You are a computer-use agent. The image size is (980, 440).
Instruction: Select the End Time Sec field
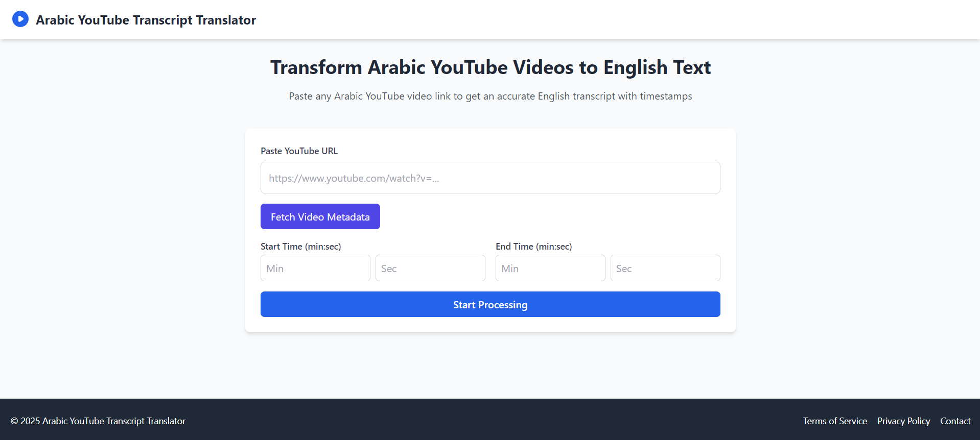pos(665,268)
